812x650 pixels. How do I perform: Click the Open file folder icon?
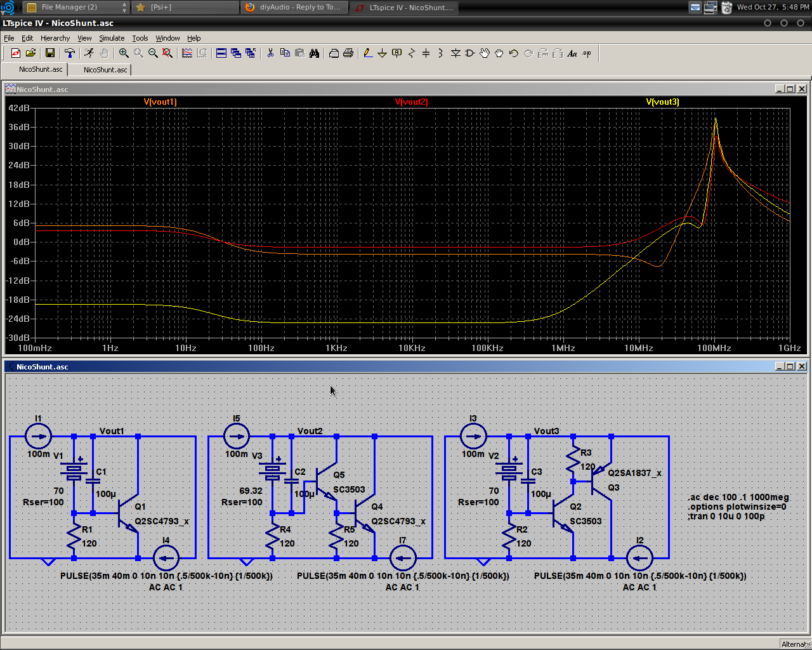point(30,53)
